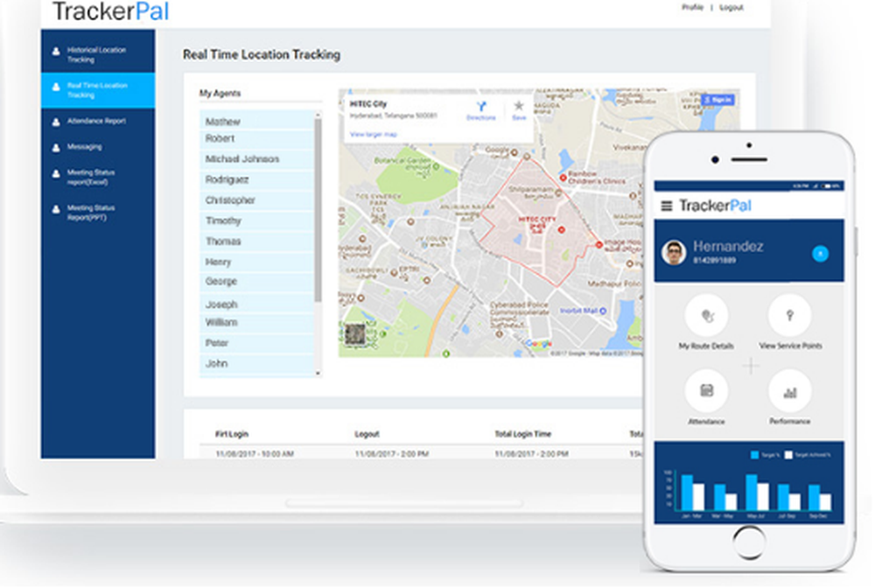Select agent Robert in My Agents list
Viewport: 875px width, 588px height.
[256, 138]
